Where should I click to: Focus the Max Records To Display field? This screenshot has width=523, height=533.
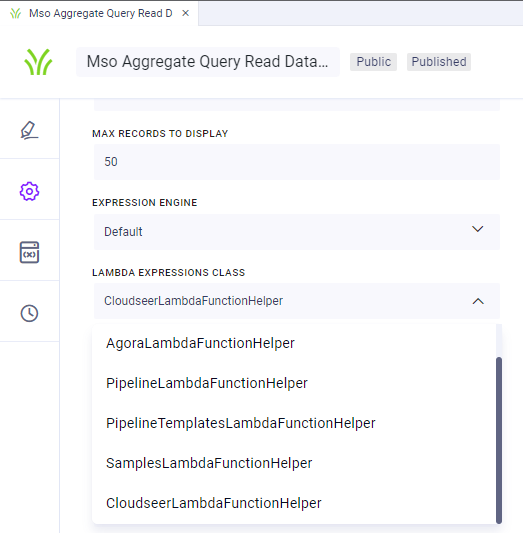pyautogui.click(x=297, y=162)
